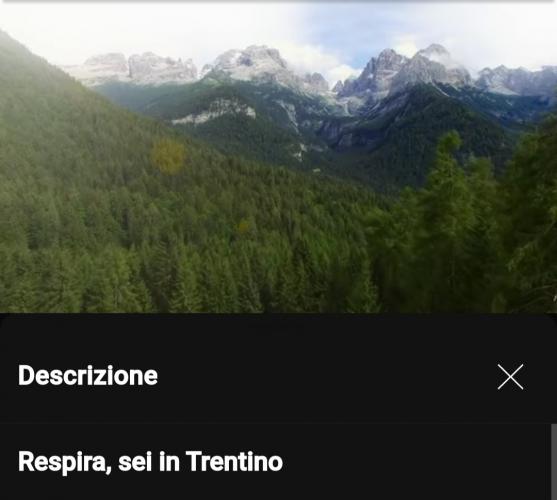The height and width of the screenshot is (500, 557).
Task: Click the thin gray bar above the video
Action: pyautogui.click(x=278, y=1)
